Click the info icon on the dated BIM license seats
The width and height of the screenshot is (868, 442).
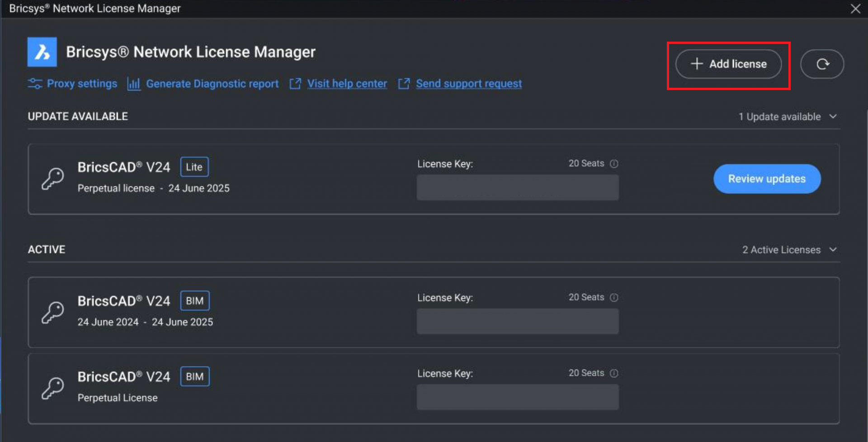[x=614, y=298]
